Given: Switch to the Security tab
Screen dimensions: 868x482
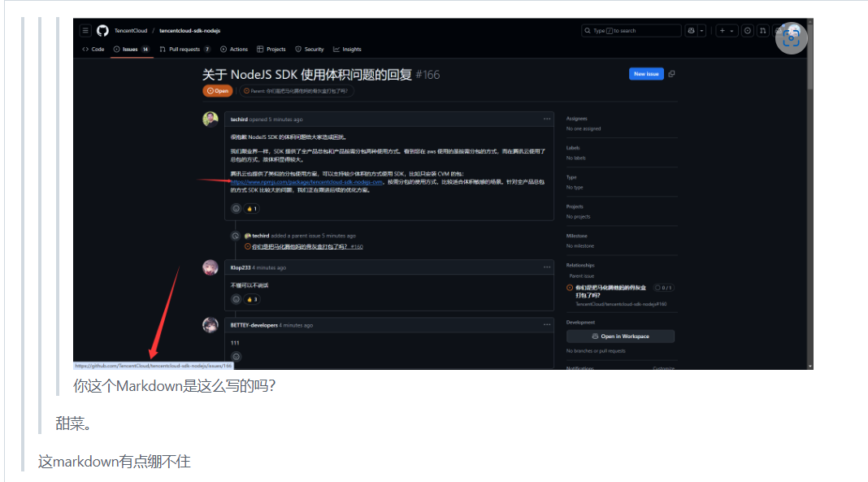Looking at the screenshot, I should pyautogui.click(x=310, y=50).
